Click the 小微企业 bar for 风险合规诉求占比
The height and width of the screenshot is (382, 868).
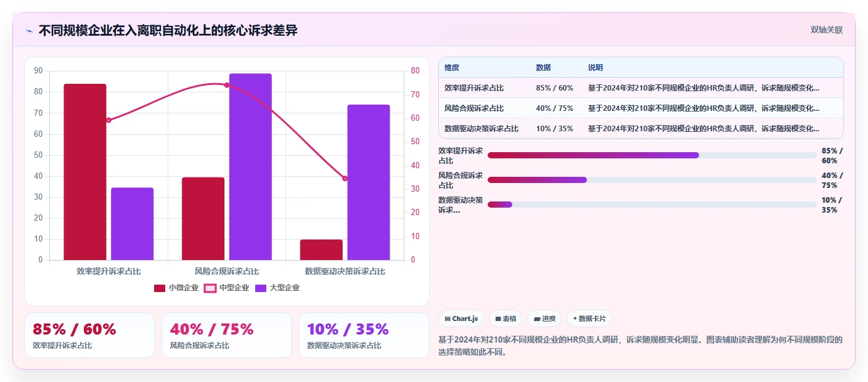pos(203,219)
